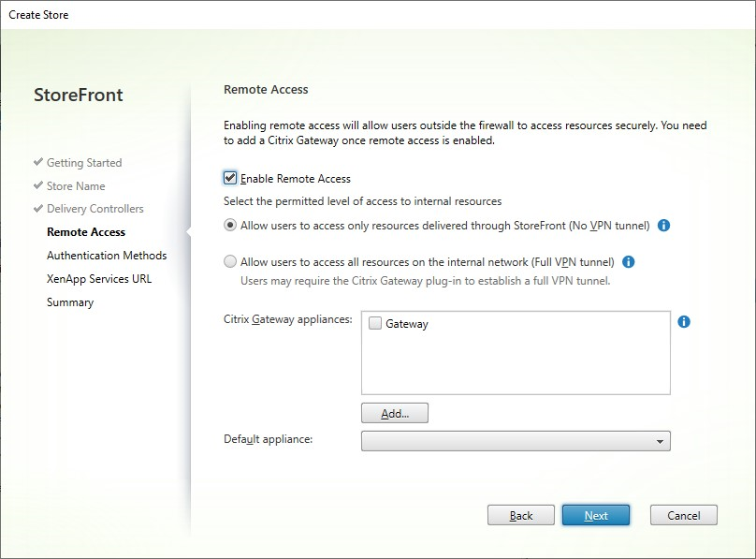Screen dimensions: 756x559
Task: Click the checkmark icon beside Store Name
Action: pos(38,185)
